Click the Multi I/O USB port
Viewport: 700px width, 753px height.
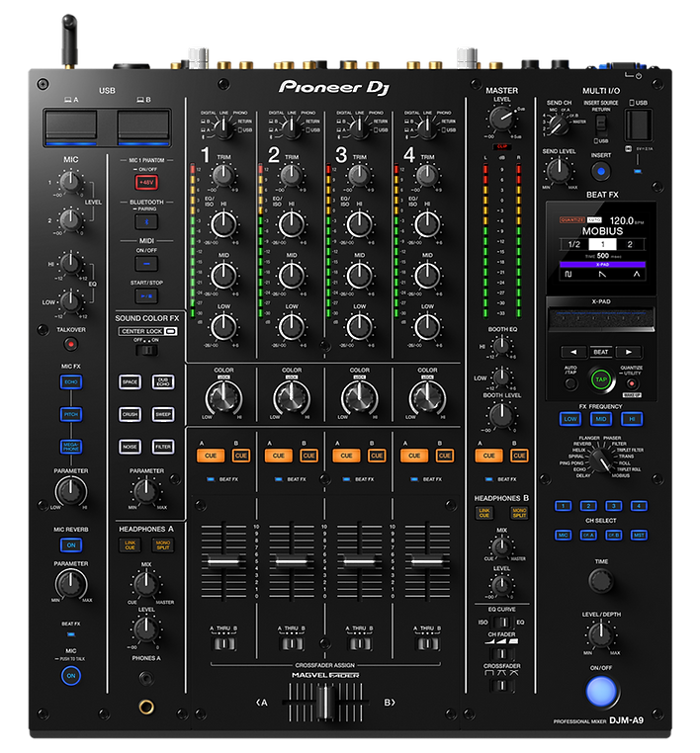tap(638, 124)
